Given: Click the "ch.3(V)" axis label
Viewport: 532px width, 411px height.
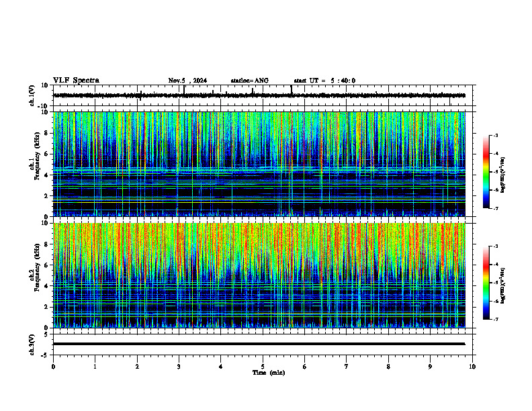Looking at the screenshot, I should pos(32,345).
